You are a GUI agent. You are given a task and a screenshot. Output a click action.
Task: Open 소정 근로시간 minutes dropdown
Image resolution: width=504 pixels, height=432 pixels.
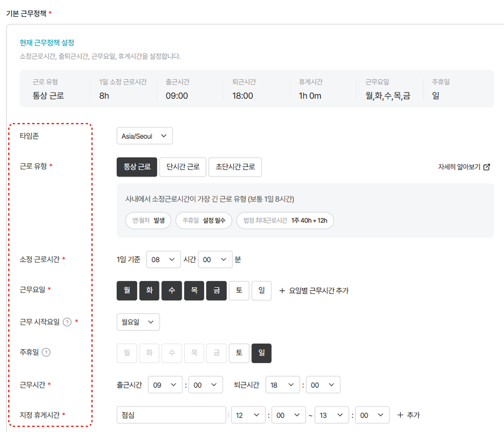[x=215, y=260]
